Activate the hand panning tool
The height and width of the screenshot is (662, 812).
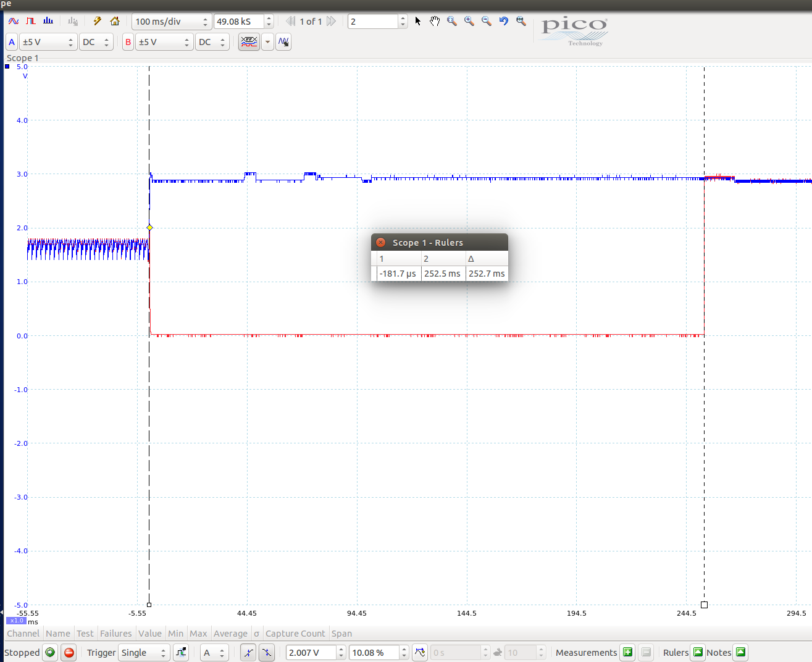coord(434,20)
